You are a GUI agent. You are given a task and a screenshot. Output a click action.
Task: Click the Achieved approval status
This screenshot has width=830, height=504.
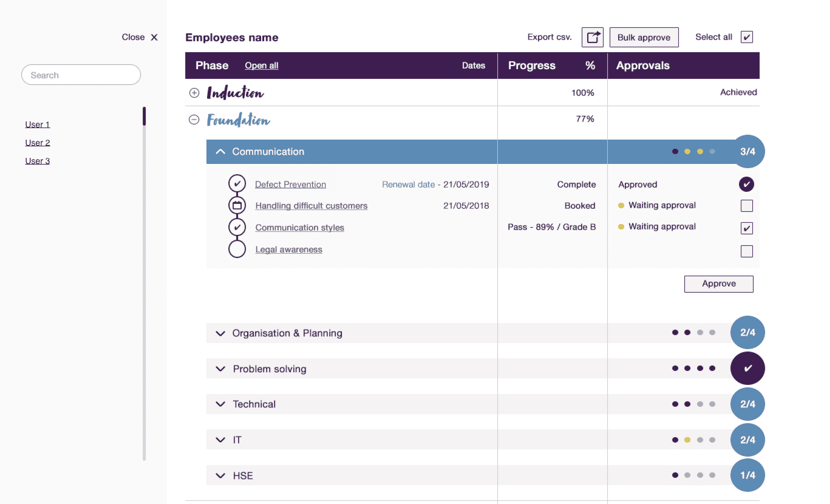click(x=738, y=92)
